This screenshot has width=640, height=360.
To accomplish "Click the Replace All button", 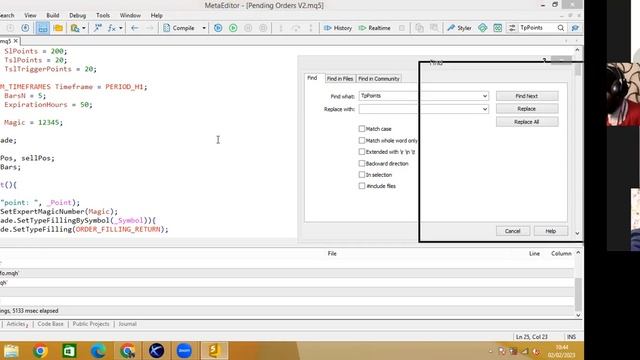I will (527, 122).
